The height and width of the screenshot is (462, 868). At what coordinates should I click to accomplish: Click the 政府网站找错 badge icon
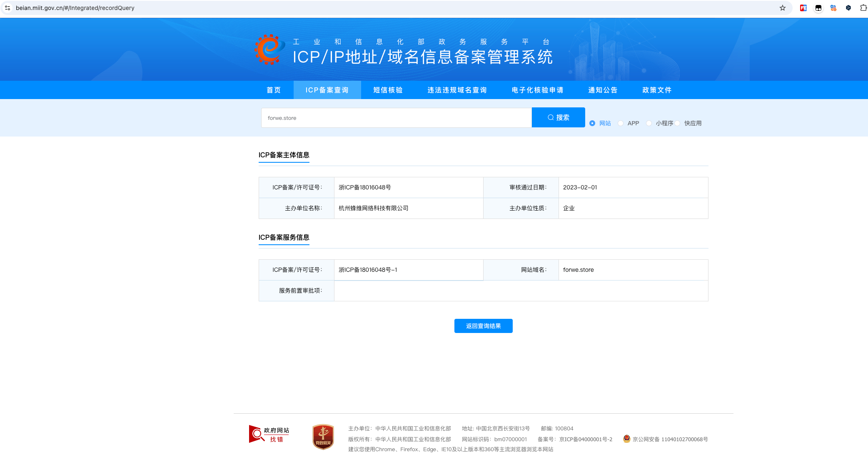[x=269, y=435]
